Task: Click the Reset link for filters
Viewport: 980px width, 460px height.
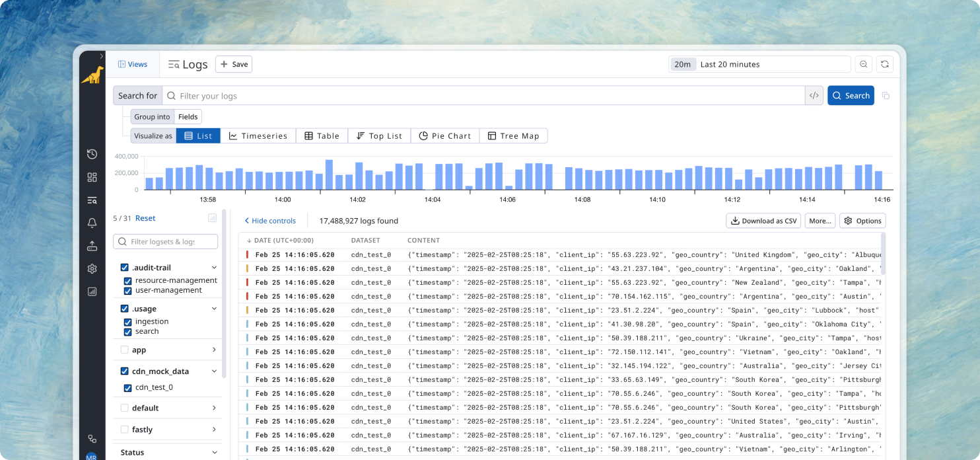Action: point(145,218)
